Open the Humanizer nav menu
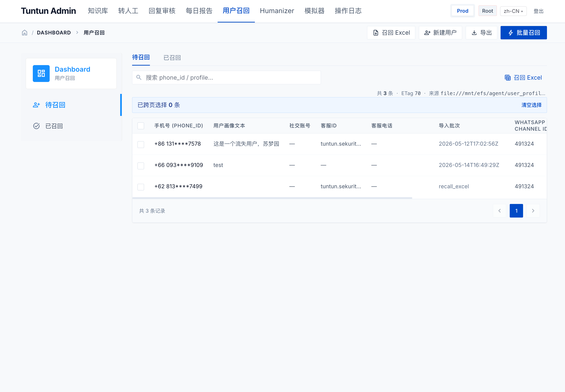 point(277,11)
